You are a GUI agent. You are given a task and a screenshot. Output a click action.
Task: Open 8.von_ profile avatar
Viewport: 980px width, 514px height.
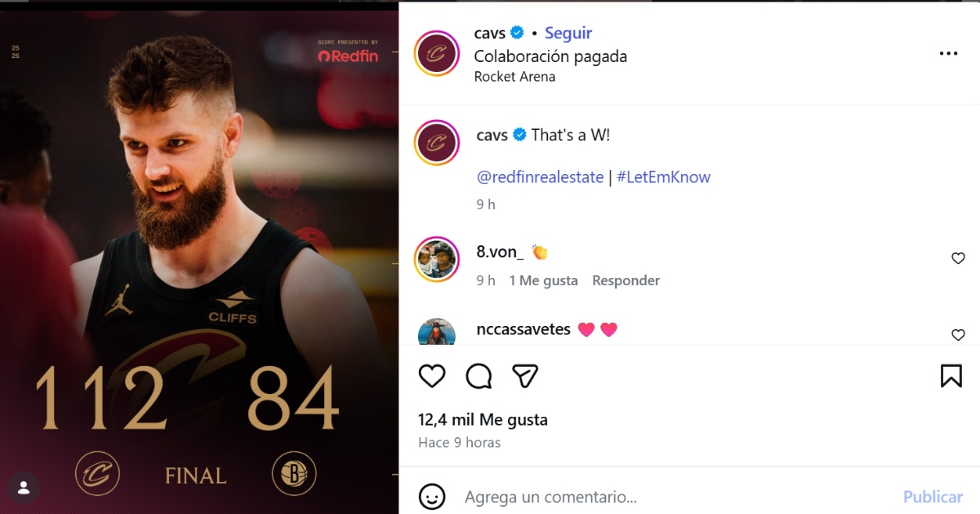pos(437,258)
